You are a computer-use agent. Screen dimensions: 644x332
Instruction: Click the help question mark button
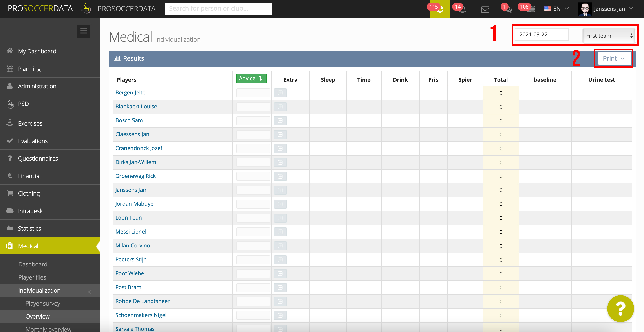point(620,308)
